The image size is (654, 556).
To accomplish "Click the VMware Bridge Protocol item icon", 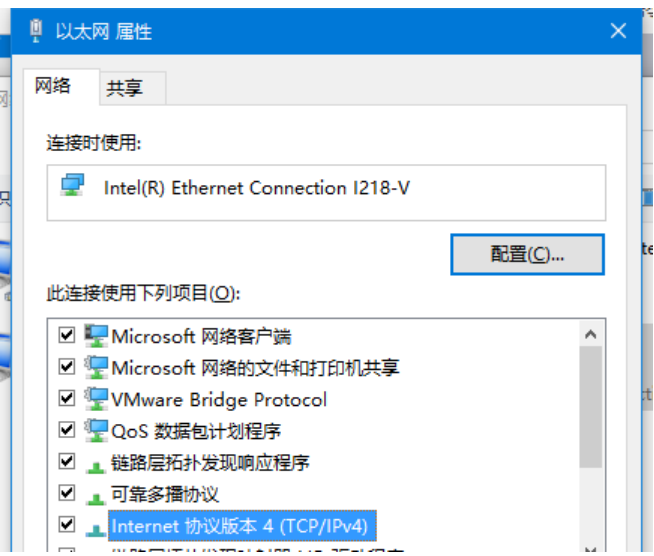I will pyautogui.click(x=96, y=399).
